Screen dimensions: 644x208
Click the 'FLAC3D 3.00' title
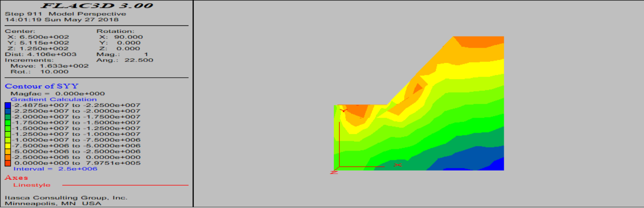[97, 6]
